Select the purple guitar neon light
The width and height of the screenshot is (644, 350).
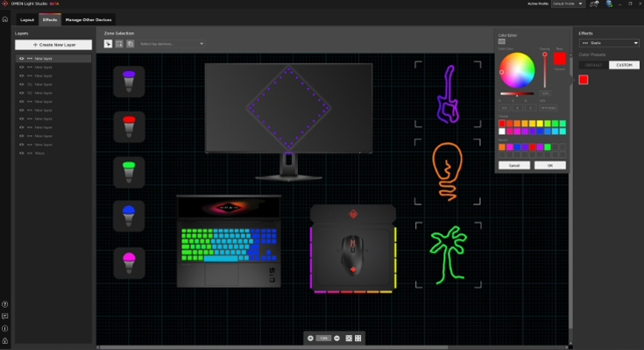(x=448, y=94)
